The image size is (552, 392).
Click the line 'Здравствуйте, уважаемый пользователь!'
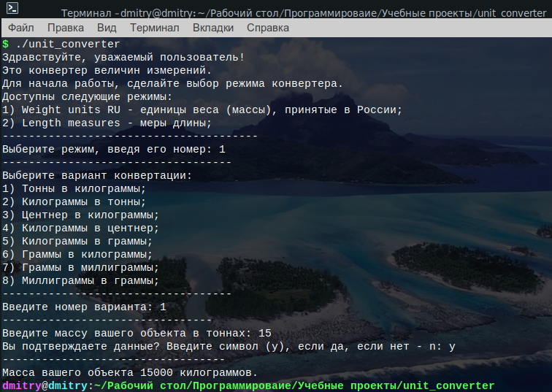(123, 57)
